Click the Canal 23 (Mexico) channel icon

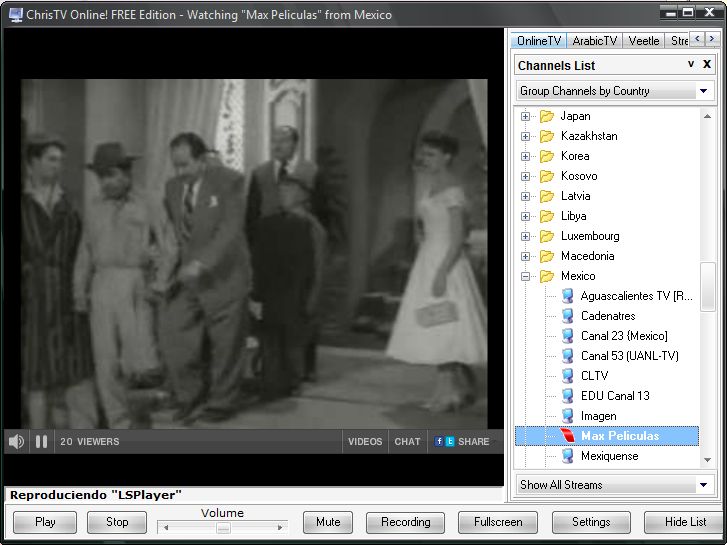click(568, 336)
